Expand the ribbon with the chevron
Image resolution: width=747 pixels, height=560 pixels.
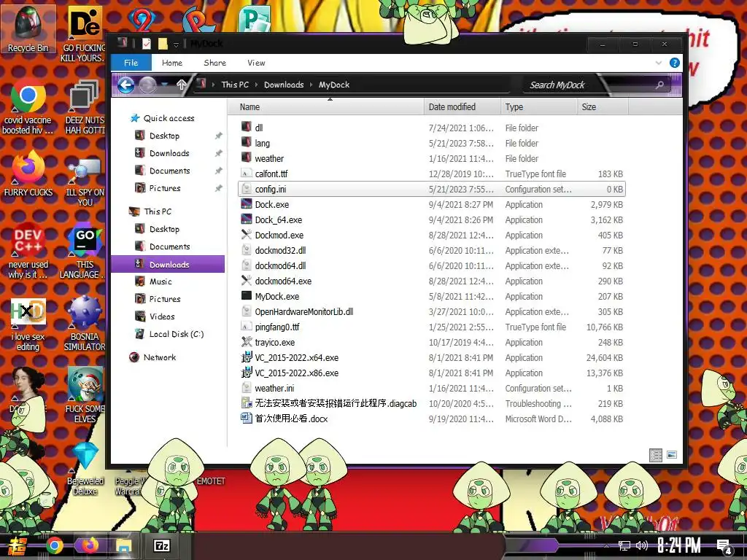(x=659, y=63)
